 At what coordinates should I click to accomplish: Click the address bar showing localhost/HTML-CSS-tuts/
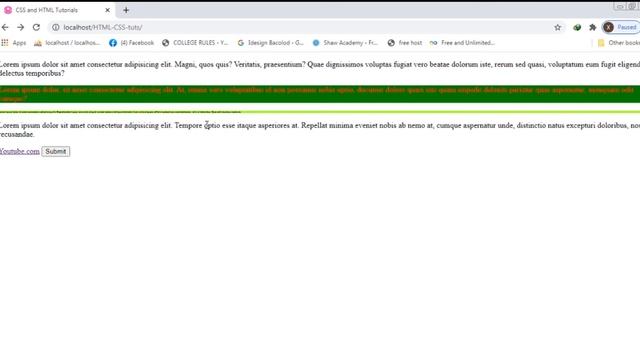click(x=306, y=27)
